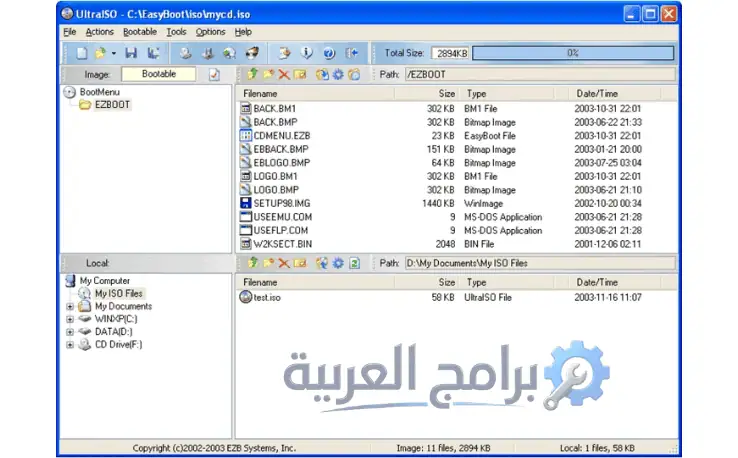
Task: Click the blue gear in local pane toolbar
Action: click(x=338, y=263)
